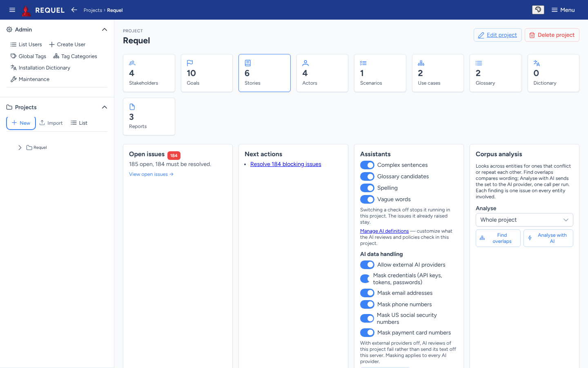The width and height of the screenshot is (588, 368).
Task: Open the Scenarios card
Action: [x=380, y=73]
